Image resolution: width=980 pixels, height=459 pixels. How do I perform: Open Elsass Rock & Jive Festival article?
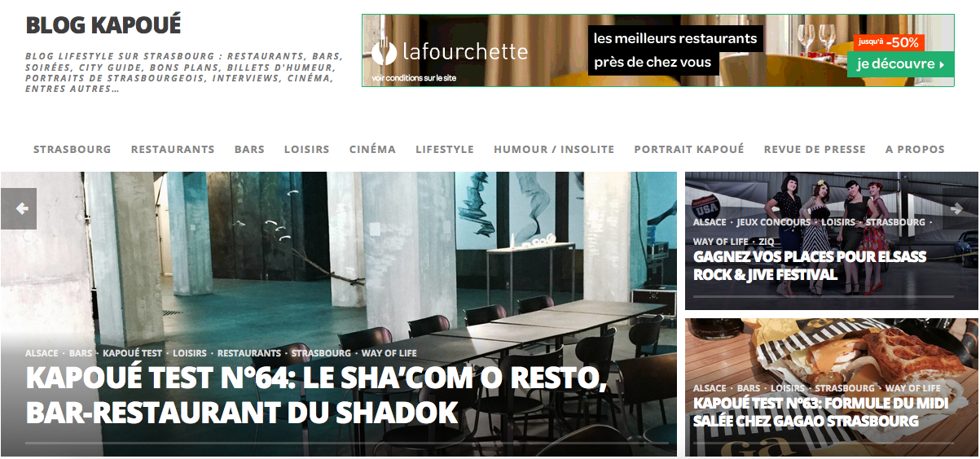[x=810, y=265]
